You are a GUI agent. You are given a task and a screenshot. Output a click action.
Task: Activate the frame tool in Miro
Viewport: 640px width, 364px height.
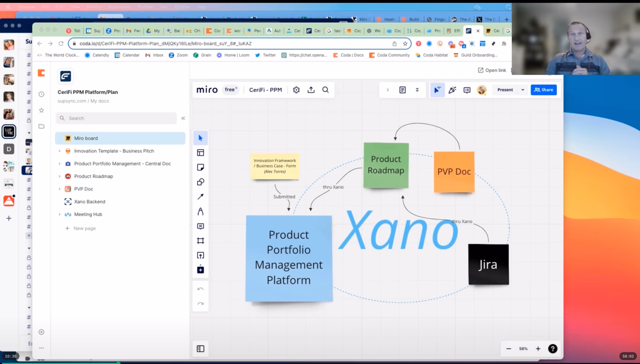[201, 241]
